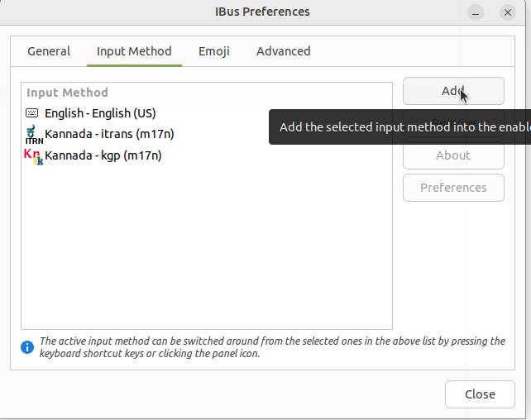Click the About button
The image size is (531, 420).
(453, 155)
